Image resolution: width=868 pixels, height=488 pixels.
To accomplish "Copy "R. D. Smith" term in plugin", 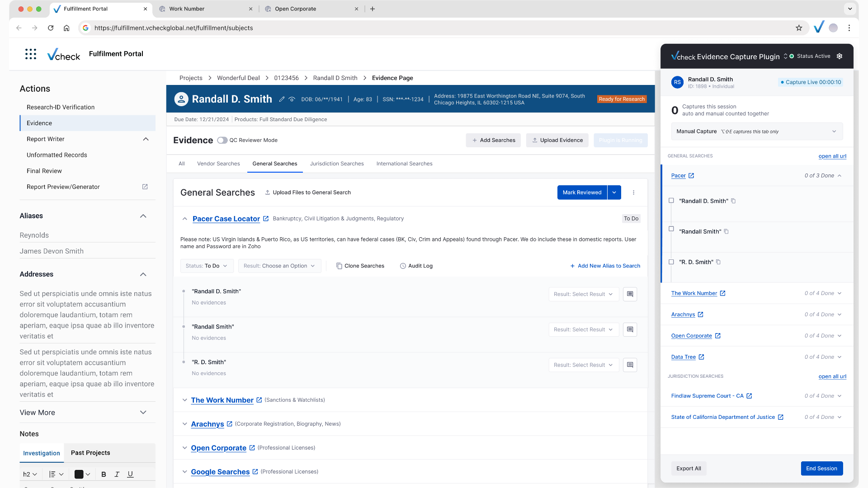I will click(x=718, y=262).
